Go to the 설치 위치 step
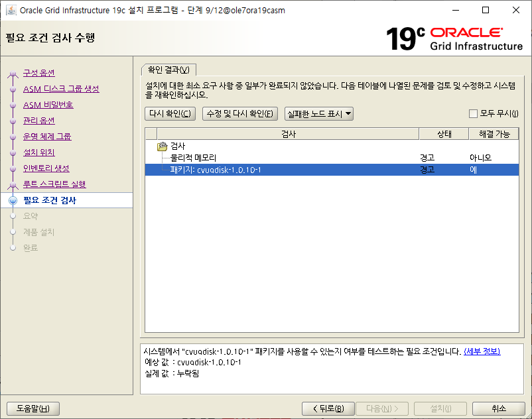This screenshot has width=532, height=419. click(39, 152)
